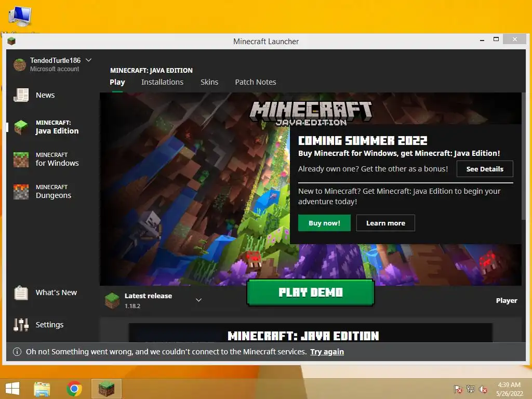
Task: Switch to the Patch Notes tab
Action: point(256,82)
